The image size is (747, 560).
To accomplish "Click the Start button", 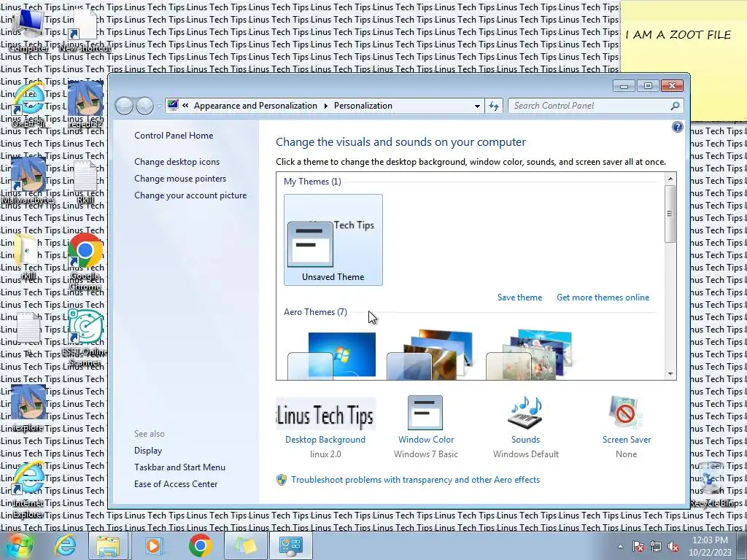I will tap(19, 545).
